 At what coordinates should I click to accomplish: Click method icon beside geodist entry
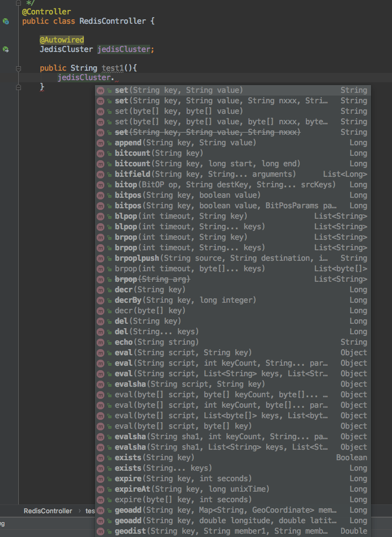click(x=100, y=531)
